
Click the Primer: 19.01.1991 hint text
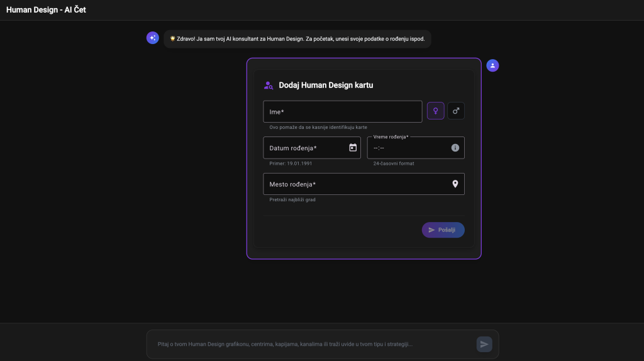tap(291, 164)
